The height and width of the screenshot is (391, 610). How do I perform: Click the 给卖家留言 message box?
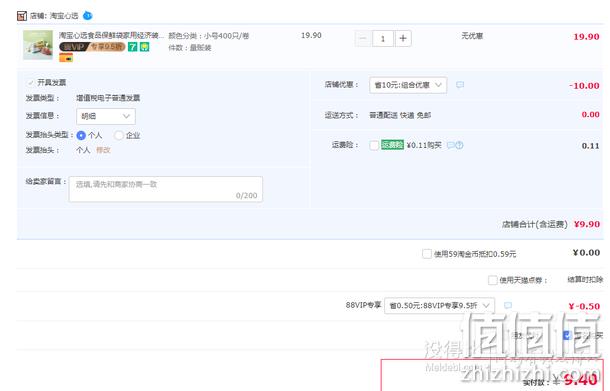pos(166,189)
